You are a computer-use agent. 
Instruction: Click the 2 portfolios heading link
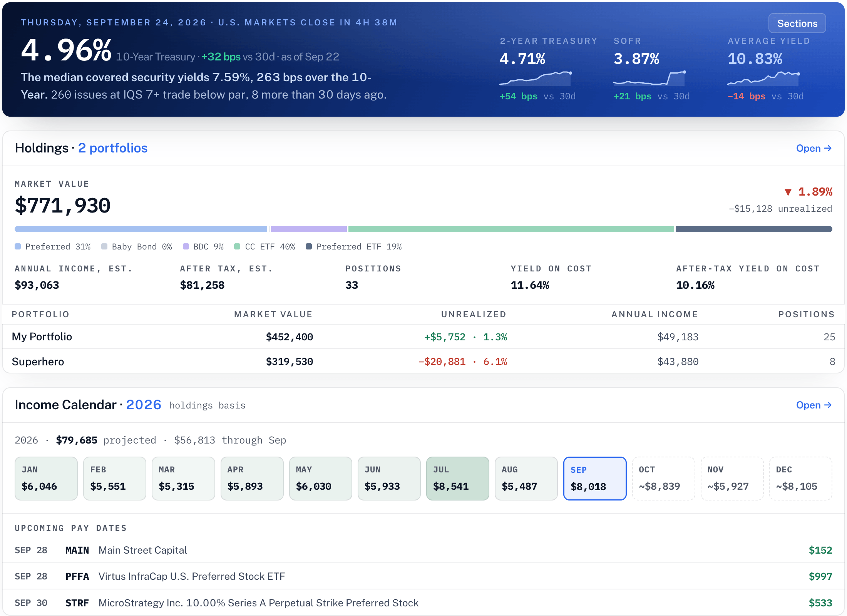(113, 148)
